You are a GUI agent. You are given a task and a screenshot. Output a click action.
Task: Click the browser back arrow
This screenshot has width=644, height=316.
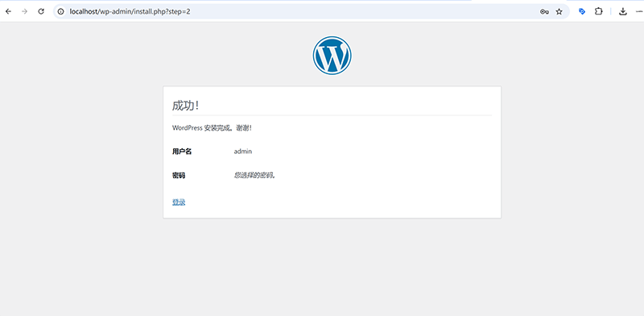[8, 11]
